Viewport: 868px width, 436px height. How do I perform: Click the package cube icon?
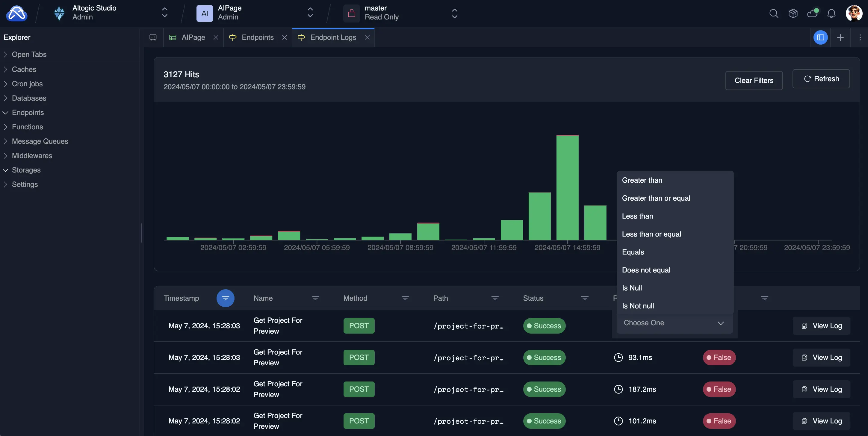793,13
